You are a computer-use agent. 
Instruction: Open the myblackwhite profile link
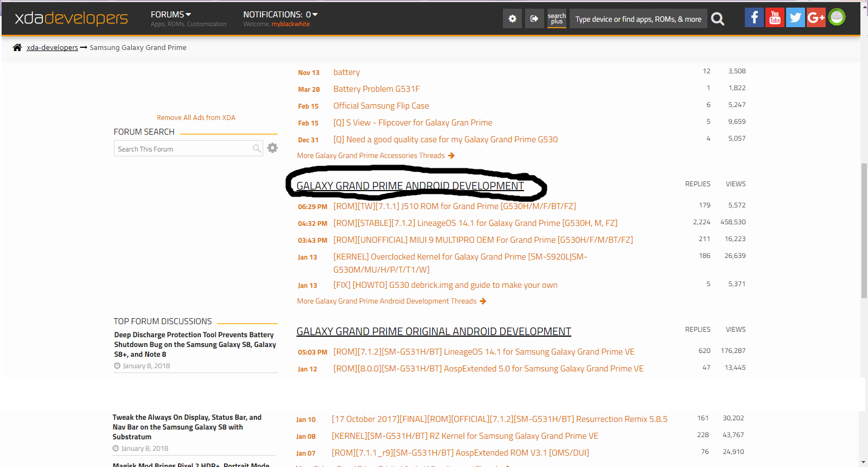coord(291,24)
